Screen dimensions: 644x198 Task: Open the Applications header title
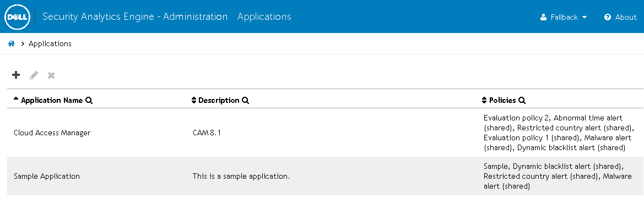[x=264, y=17]
